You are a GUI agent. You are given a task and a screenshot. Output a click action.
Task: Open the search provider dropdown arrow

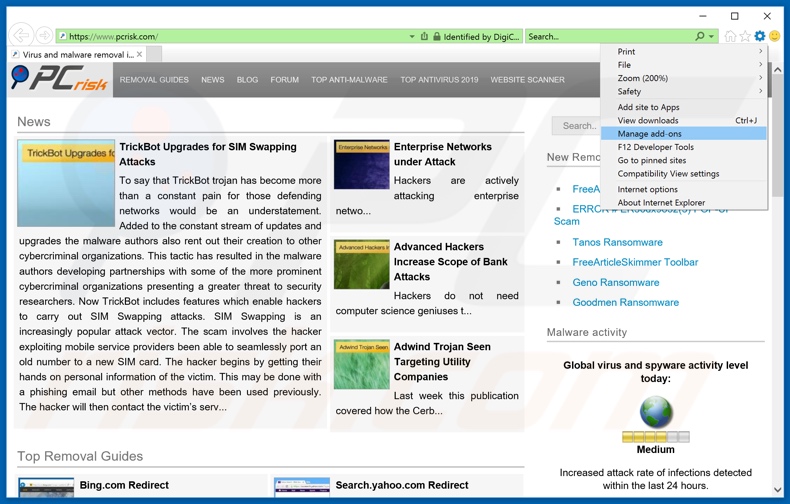point(711,36)
